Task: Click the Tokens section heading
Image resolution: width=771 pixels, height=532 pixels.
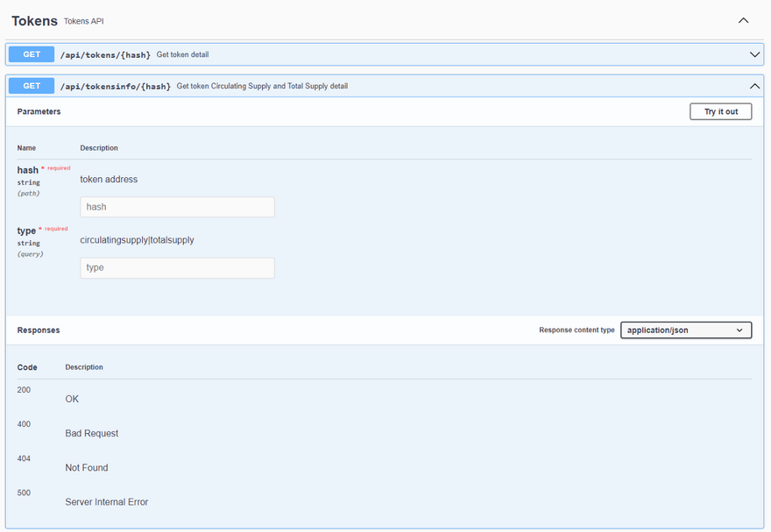Action: pyautogui.click(x=34, y=20)
